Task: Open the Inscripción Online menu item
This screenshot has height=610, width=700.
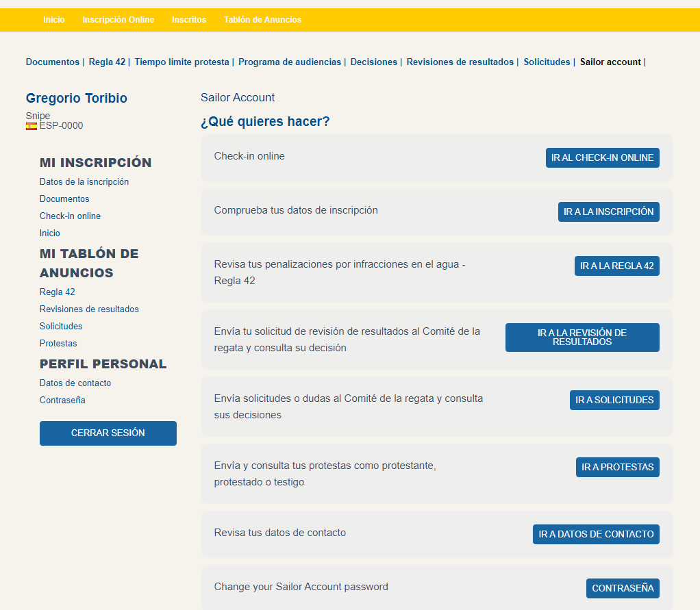Action: tap(118, 20)
